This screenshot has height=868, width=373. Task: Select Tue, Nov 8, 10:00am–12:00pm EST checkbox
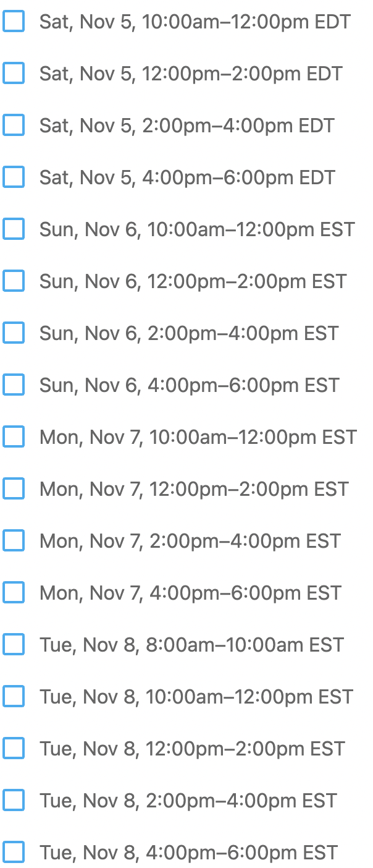click(14, 697)
